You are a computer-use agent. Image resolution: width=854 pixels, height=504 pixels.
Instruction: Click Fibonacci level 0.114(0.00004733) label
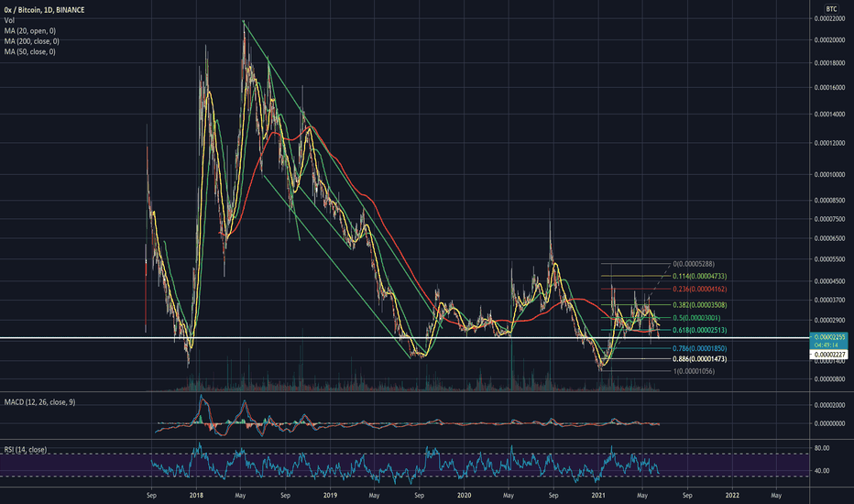pos(699,276)
